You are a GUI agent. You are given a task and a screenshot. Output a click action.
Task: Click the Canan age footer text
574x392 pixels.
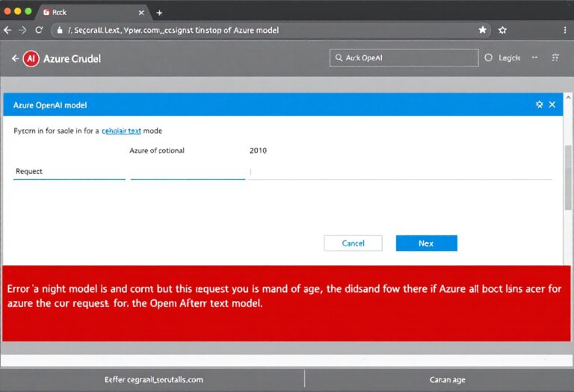(x=448, y=379)
